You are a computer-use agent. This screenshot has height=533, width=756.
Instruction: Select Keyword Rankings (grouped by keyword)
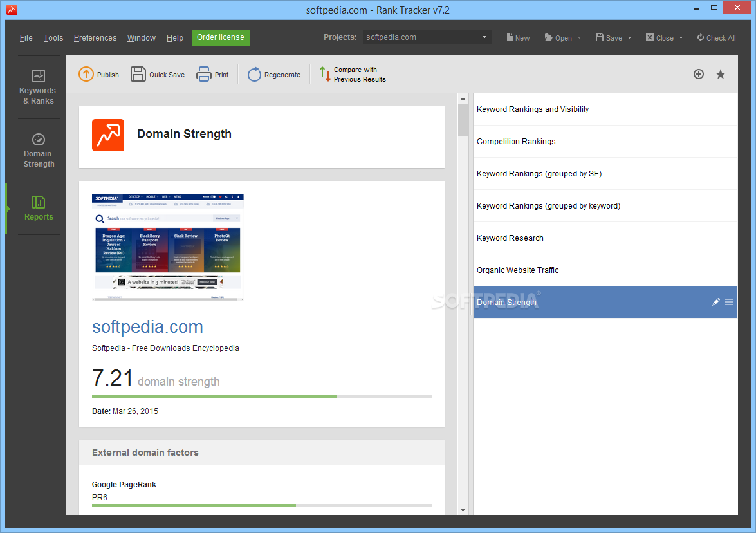coord(605,206)
